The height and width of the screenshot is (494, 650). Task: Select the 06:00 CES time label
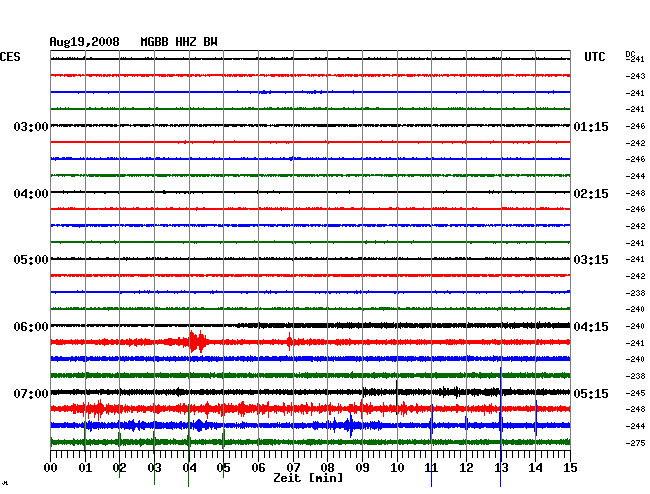point(31,327)
